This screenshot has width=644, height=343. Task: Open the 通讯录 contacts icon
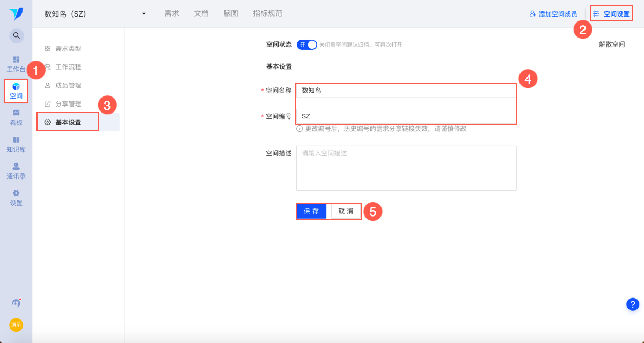(x=16, y=167)
